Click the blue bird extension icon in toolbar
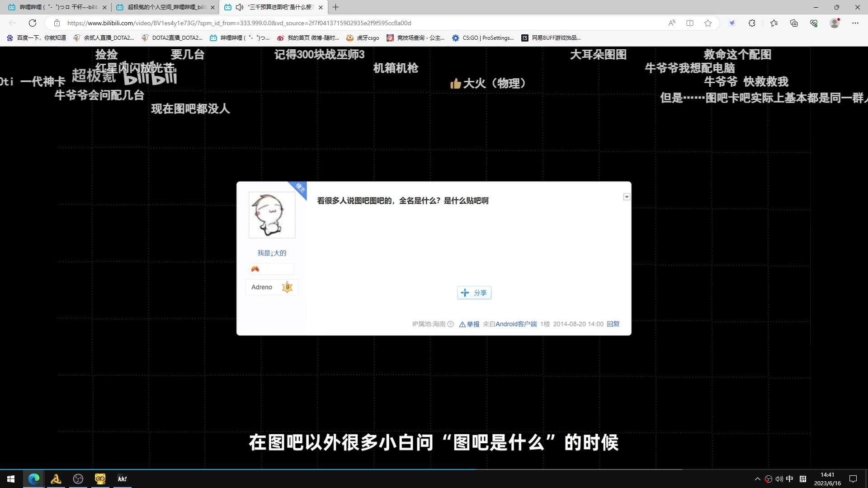868x488 pixels. (x=732, y=23)
